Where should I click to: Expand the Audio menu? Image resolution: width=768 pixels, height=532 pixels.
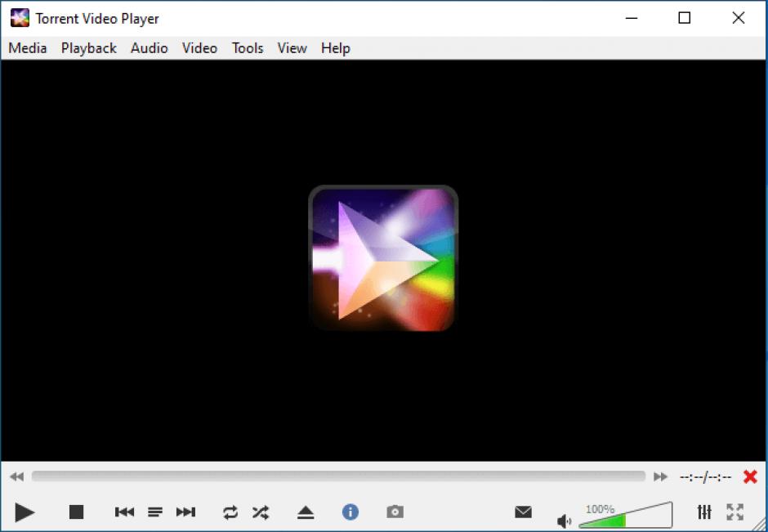(x=150, y=48)
